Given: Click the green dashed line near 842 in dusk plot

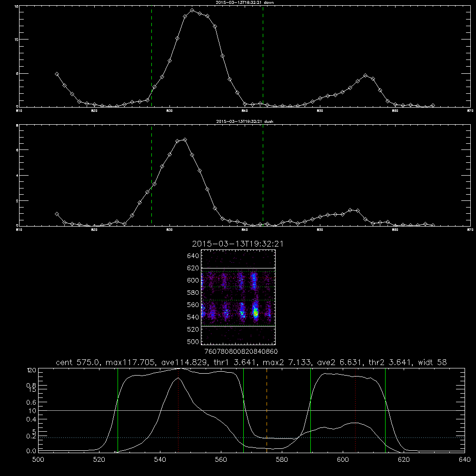Looking at the screenshot, I should point(263,175).
